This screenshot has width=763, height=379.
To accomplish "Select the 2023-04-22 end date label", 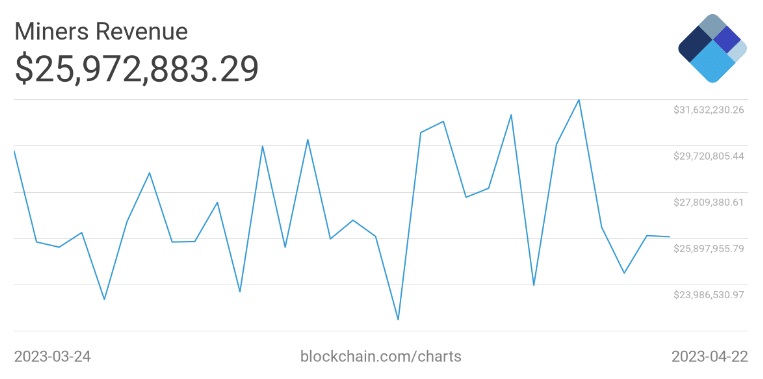I will click(x=709, y=357).
